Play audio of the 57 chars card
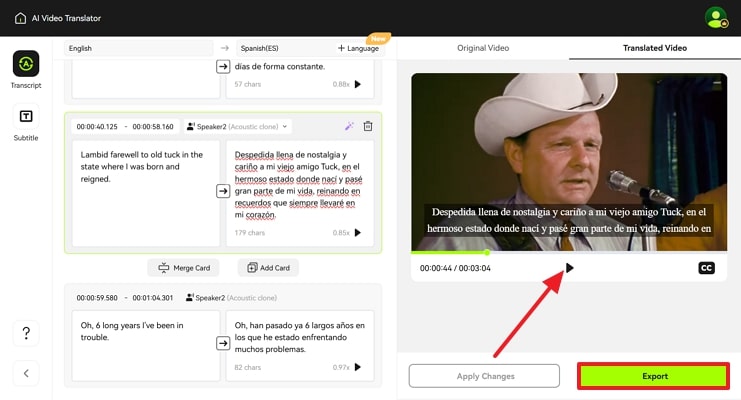This screenshot has height=400, width=741. point(358,84)
